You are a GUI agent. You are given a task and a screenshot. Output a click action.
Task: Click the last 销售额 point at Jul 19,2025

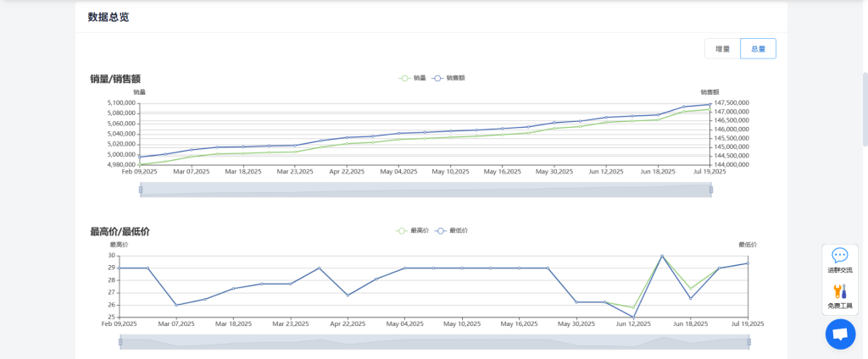(709, 105)
